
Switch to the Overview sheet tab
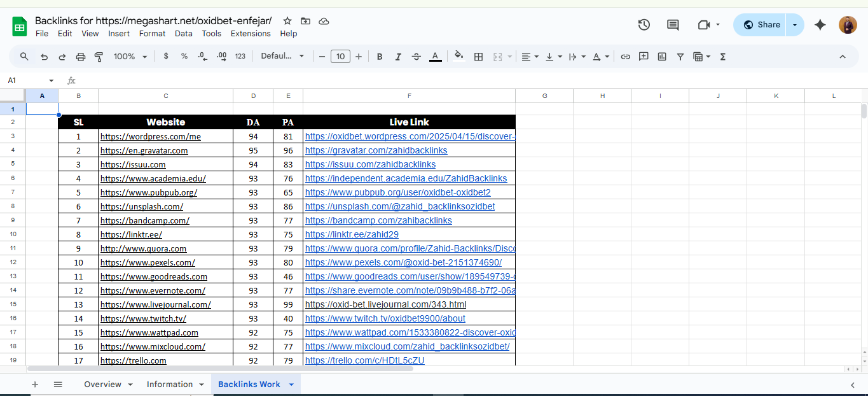(102, 385)
